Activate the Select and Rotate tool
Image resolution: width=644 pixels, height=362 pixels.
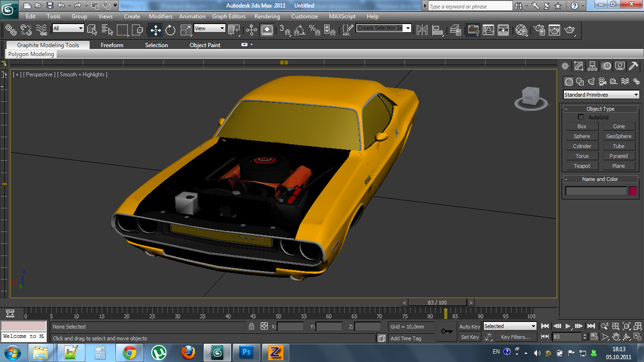coord(170,30)
